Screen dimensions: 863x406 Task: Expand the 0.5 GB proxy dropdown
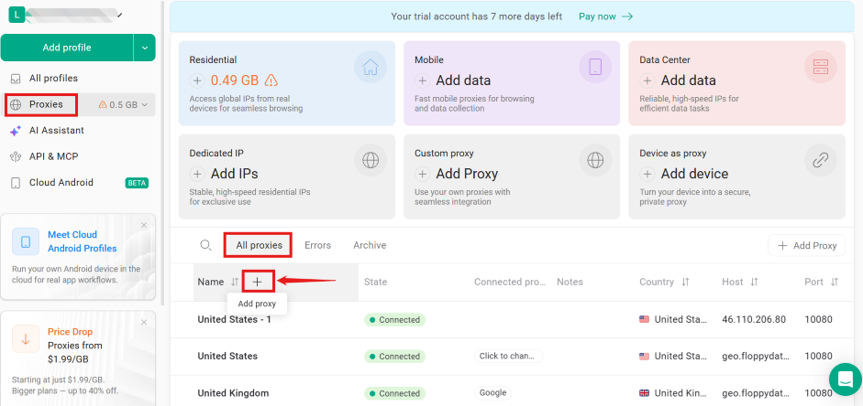click(123, 105)
